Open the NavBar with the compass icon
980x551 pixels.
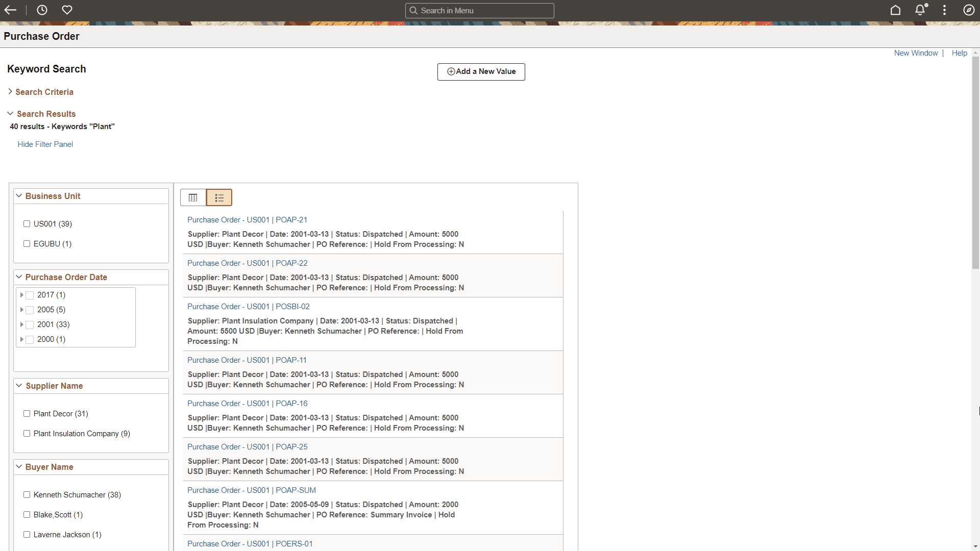point(969,10)
